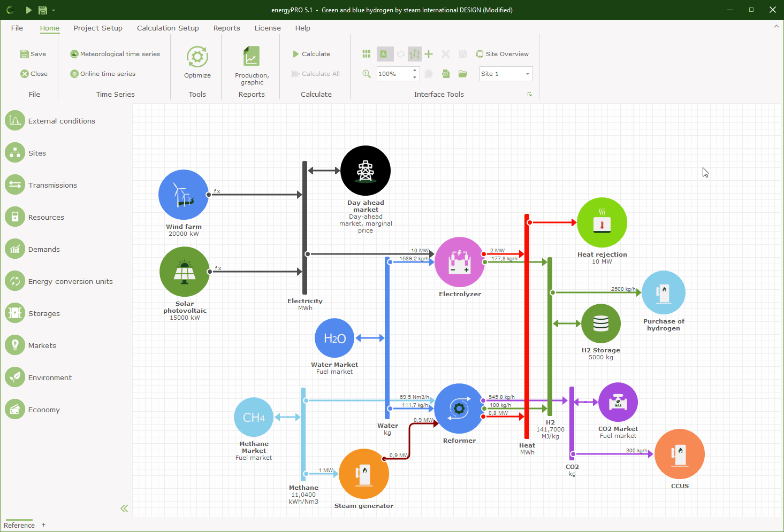Expand the Demands category
This screenshot has height=532, width=784.
[x=33, y=249]
